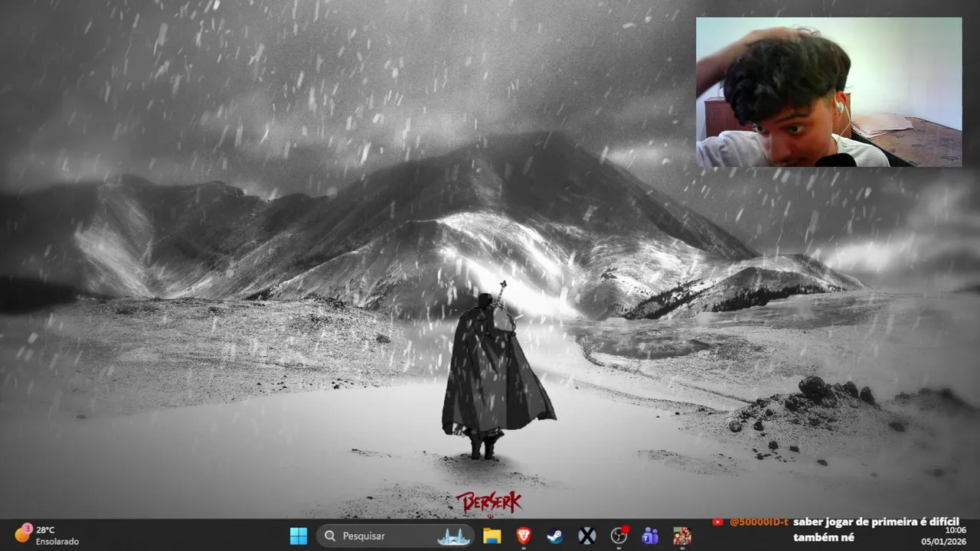Click the city skyline search highlight icon
The height and width of the screenshot is (551, 980).
click(454, 536)
